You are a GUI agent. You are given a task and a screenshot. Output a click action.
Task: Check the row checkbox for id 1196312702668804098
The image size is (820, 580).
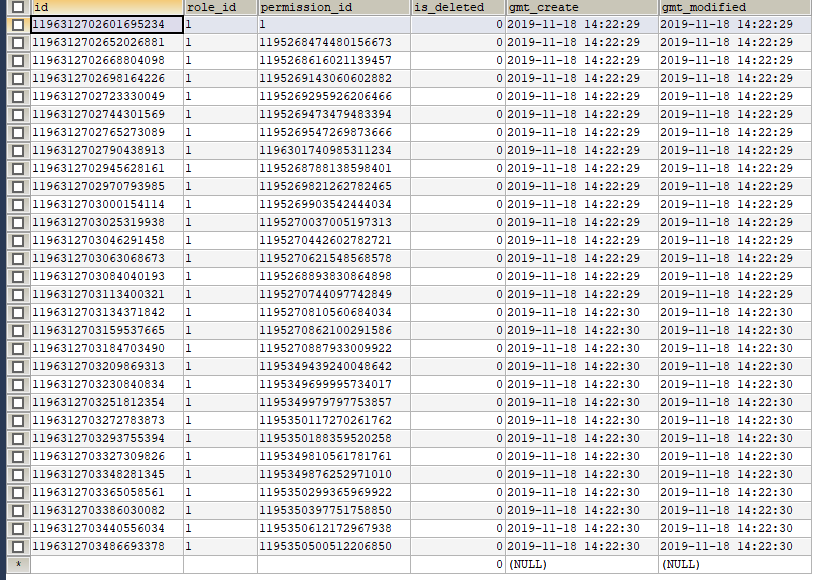[x=18, y=61]
